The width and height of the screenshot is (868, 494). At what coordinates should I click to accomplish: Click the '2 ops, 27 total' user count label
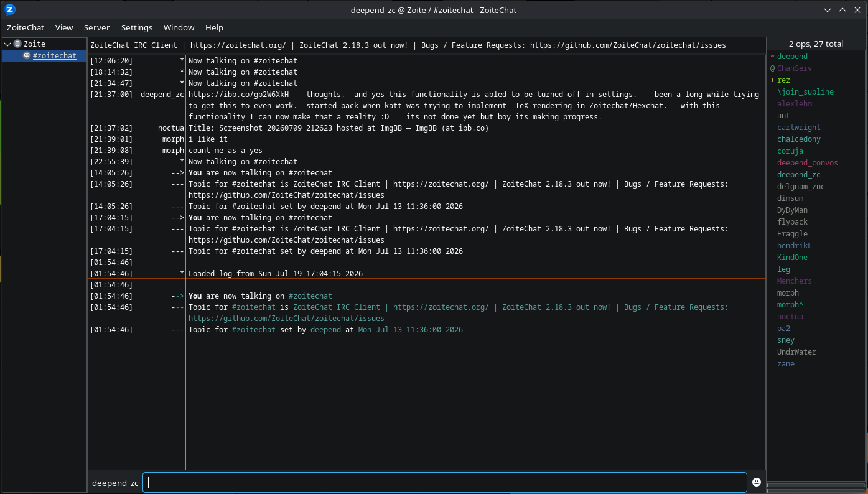coord(816,44)
